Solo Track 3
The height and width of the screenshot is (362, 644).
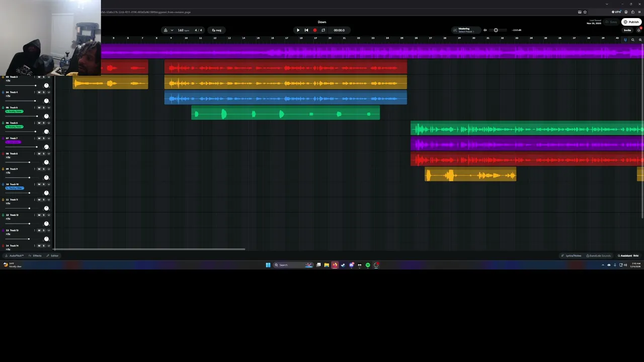tap(44, 77)
